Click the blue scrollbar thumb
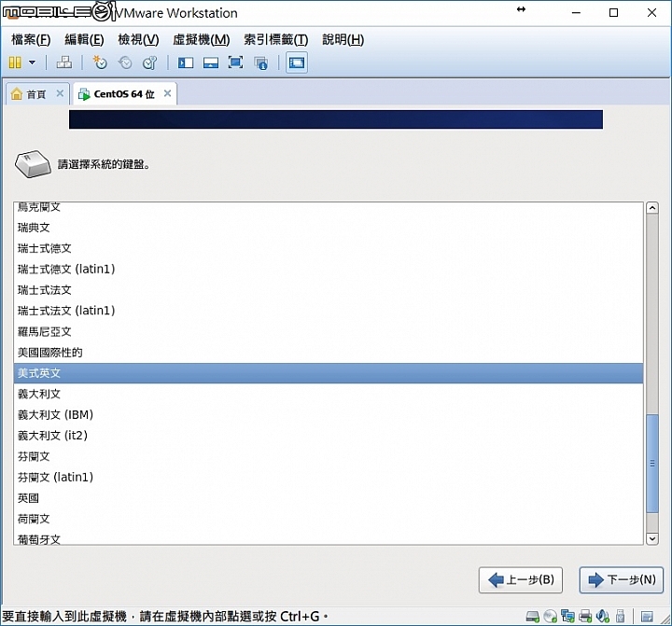Image resolution: width=672 pixels, height=626 pixels. (x=651, y=464)
